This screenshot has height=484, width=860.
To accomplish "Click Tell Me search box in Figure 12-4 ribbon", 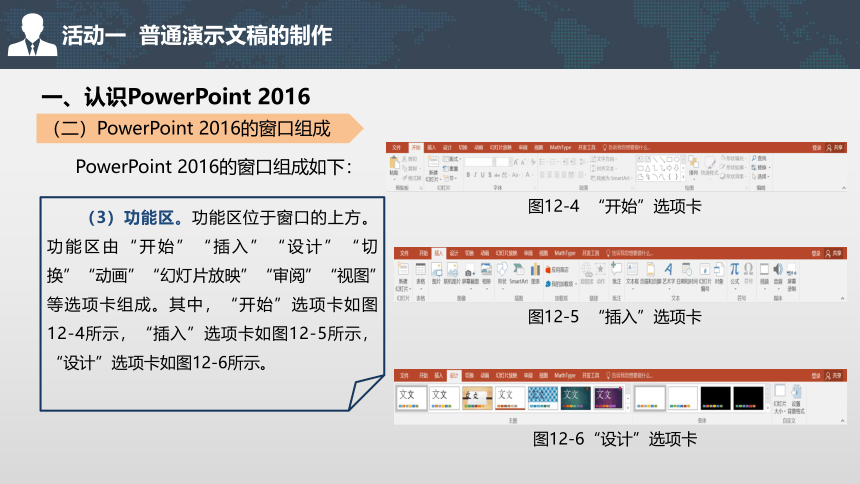I will pos(625,148).
